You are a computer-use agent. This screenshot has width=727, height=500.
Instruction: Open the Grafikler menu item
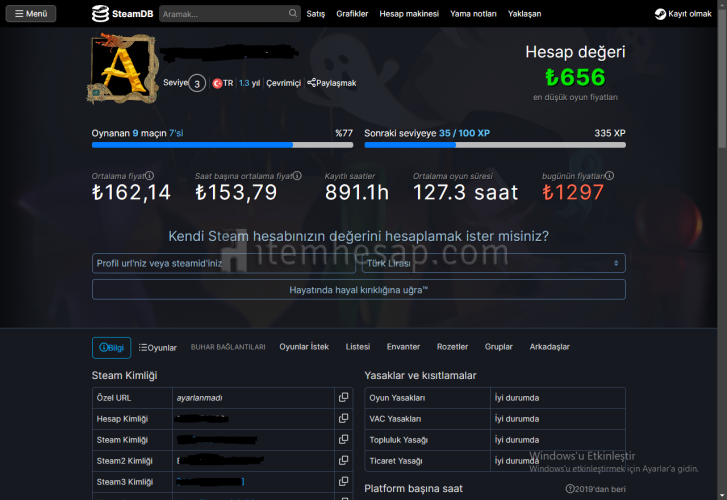tap(352, 14)
